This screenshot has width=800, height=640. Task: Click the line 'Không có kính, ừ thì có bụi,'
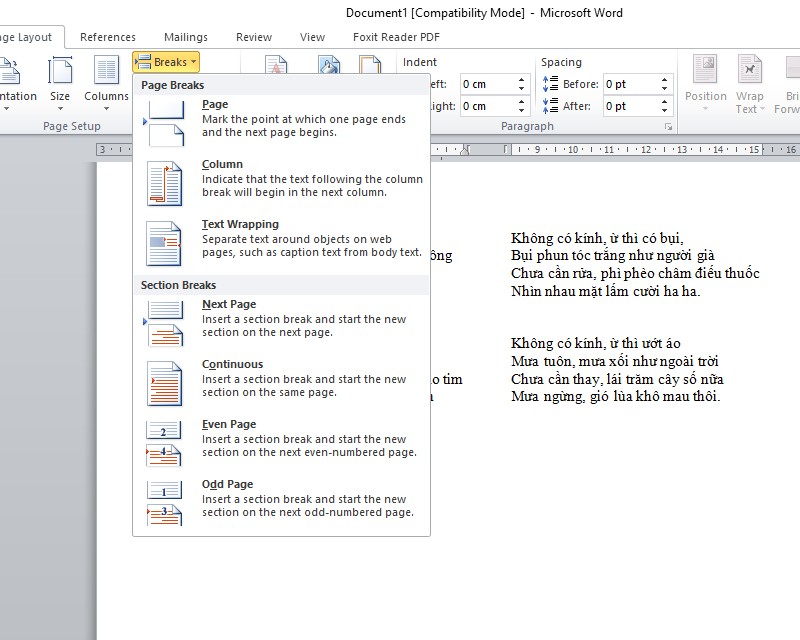pos(597,238)
